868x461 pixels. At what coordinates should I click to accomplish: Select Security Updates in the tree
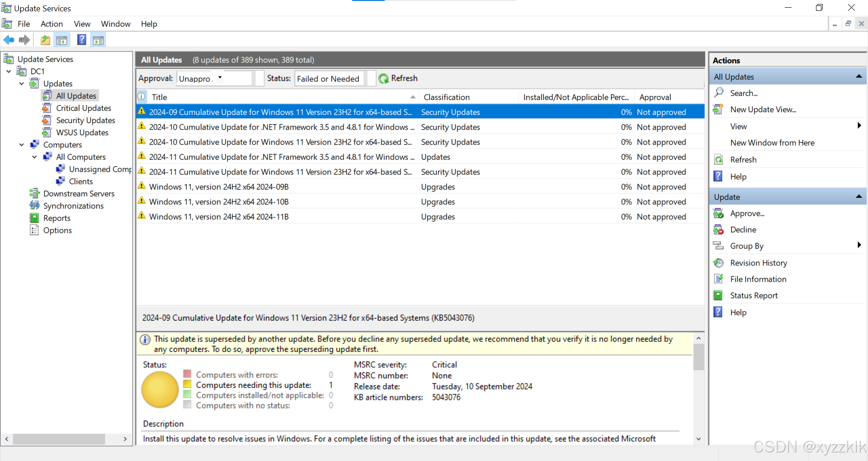click(85, 120)
